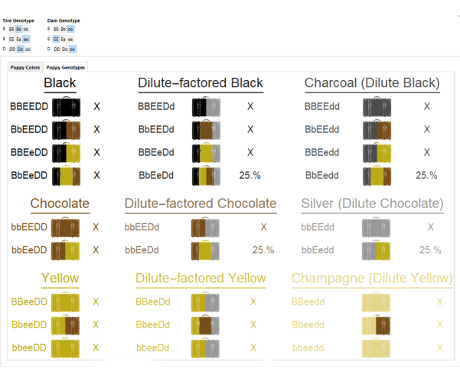Click the bbeedd champagne color swatch
The height and width of the screenshot is (388, 460).
tap(376, 348)
